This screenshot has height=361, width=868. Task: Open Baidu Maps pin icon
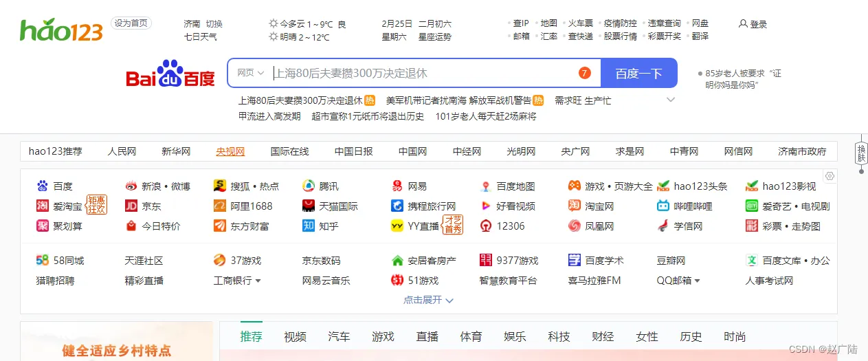pos(486,186)
